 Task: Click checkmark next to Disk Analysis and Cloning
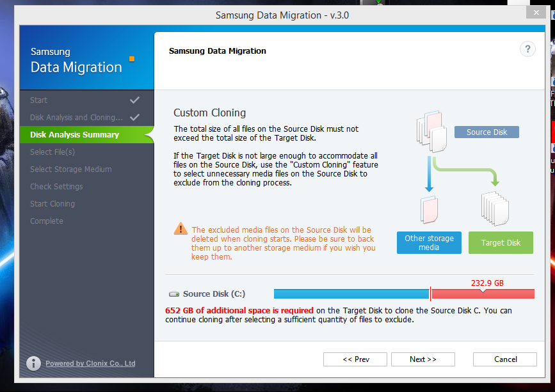(x=134, y=118)
